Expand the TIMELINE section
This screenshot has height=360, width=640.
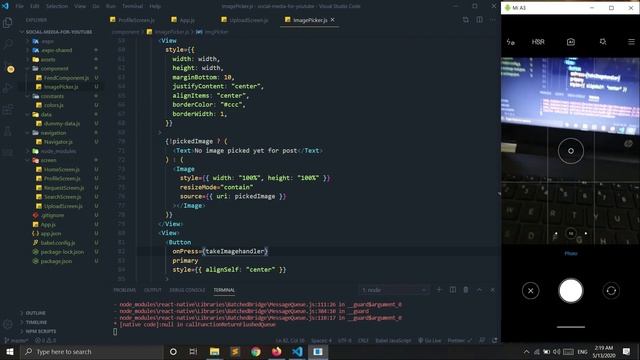[x=36, y=322]
